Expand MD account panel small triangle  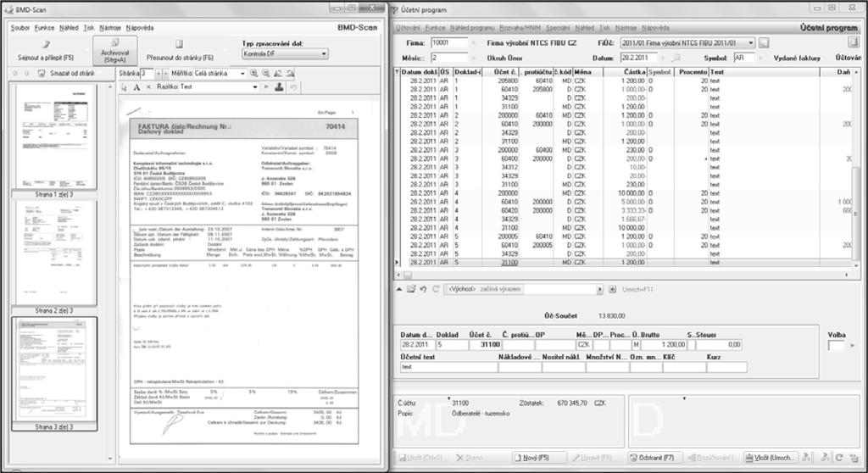click(x=448, y=398)
